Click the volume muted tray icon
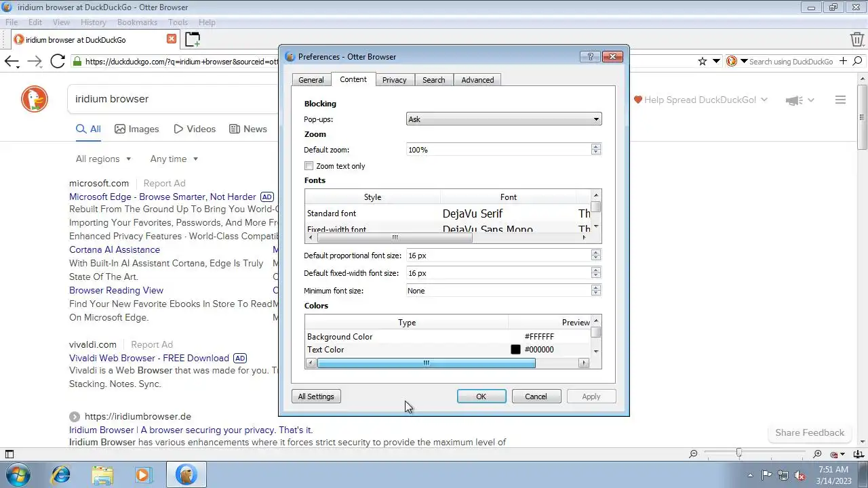868x488 pixels. pyautogui.click(x=800, y=475)
